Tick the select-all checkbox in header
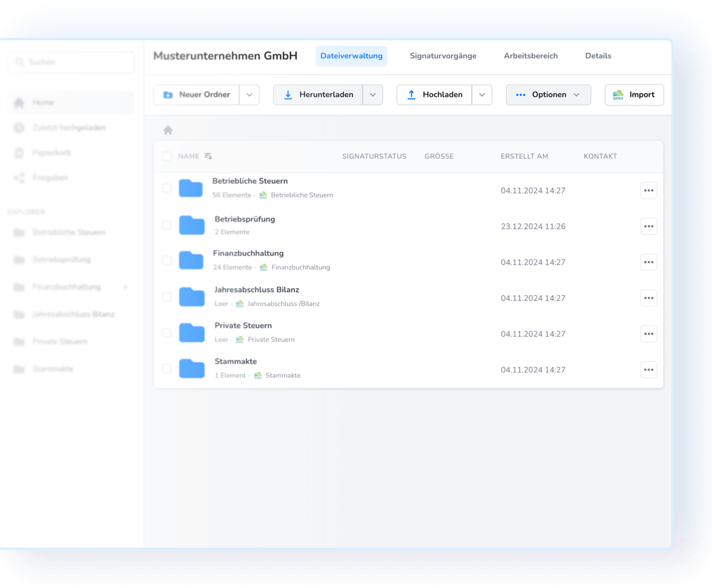 pyautogui.click(x=167, y=156)
